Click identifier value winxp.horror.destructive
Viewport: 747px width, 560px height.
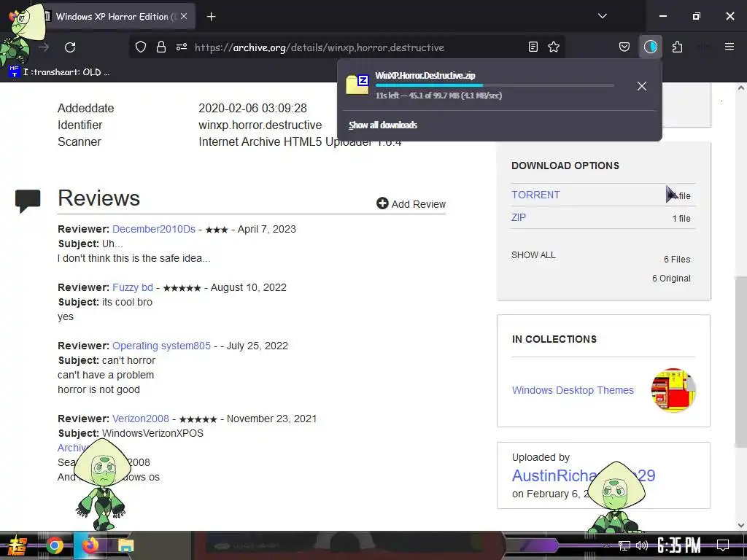pos(260,125)
